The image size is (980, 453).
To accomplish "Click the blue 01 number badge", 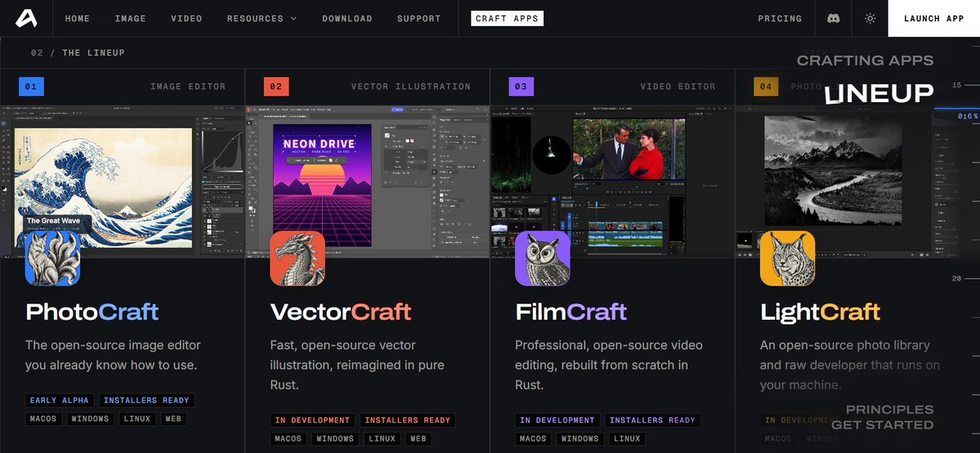I will coord(31,87).
